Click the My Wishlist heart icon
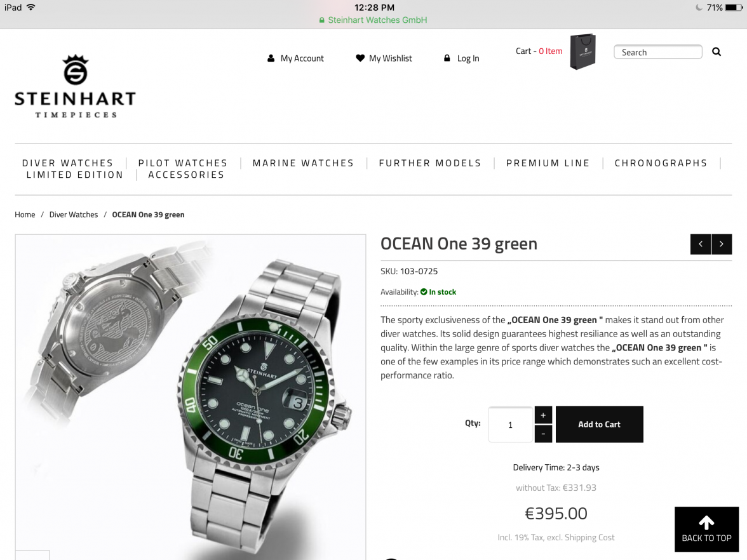This screenshot has width=747, height=560. (360, 58)
